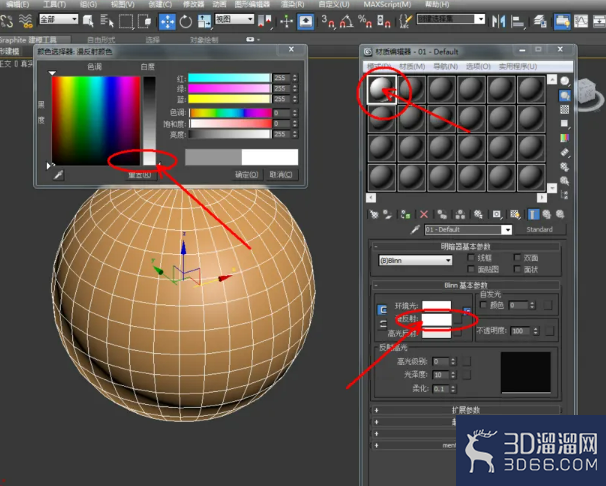This screenshot has width=606, height=486.
Task: Toggle window/crossing selection mode
Action: click(x=144, y=21)
